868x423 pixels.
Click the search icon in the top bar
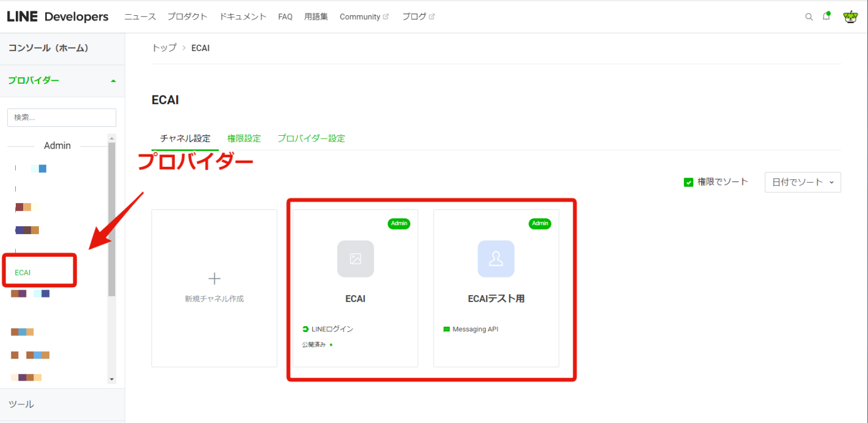click(x=809, y=16)
